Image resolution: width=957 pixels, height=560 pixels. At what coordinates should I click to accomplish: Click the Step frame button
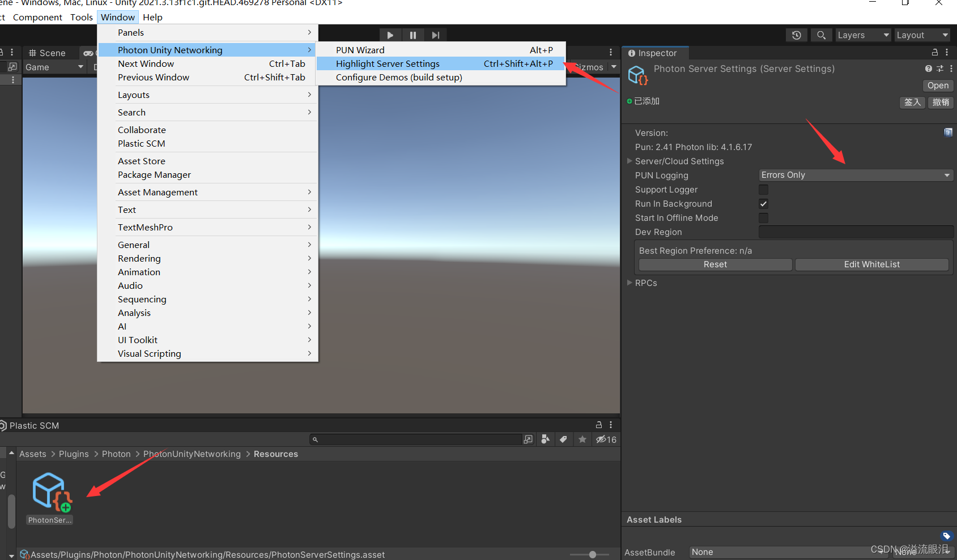tap(435, 35)
